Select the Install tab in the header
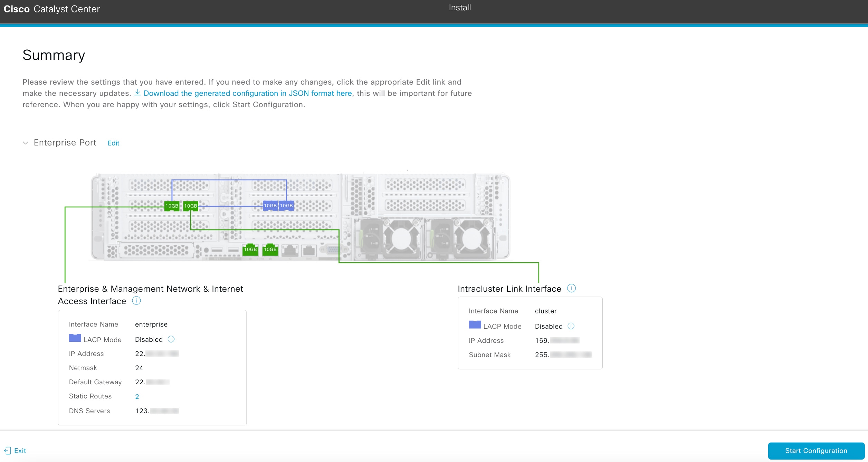The width and height of the screenshot is (868, 462). click(x=459, y=7)
